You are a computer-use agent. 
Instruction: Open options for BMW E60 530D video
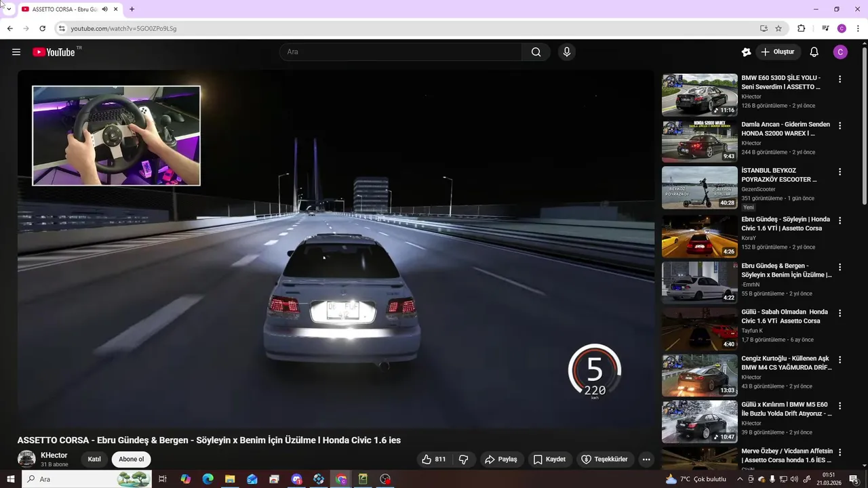pos(840,79)
